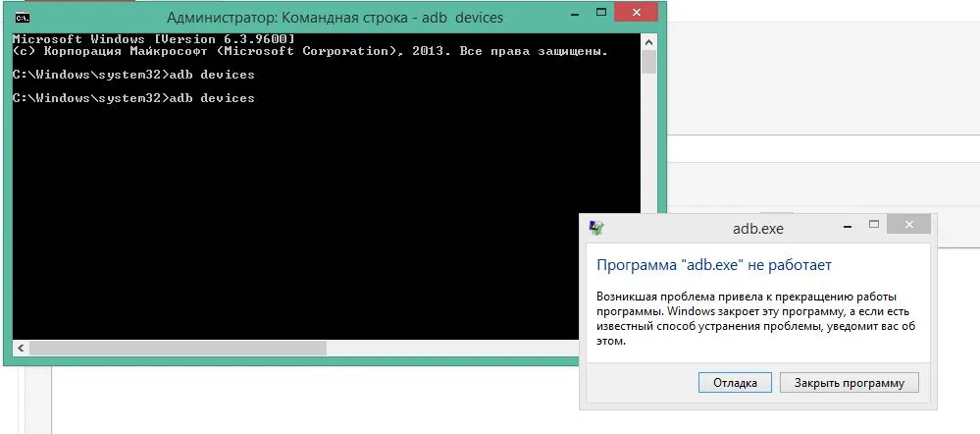Close the adb.exe error dialog

coord(908,225)
